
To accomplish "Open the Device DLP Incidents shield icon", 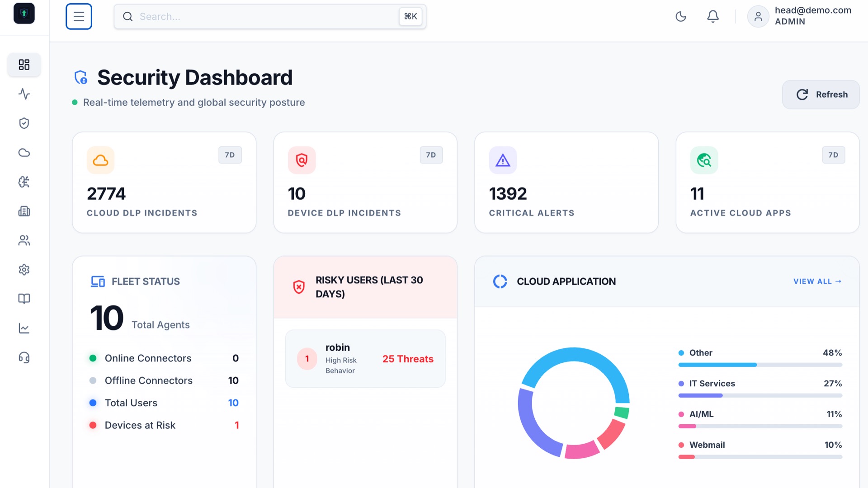I will pyautogui.click(x=302, y=160).
